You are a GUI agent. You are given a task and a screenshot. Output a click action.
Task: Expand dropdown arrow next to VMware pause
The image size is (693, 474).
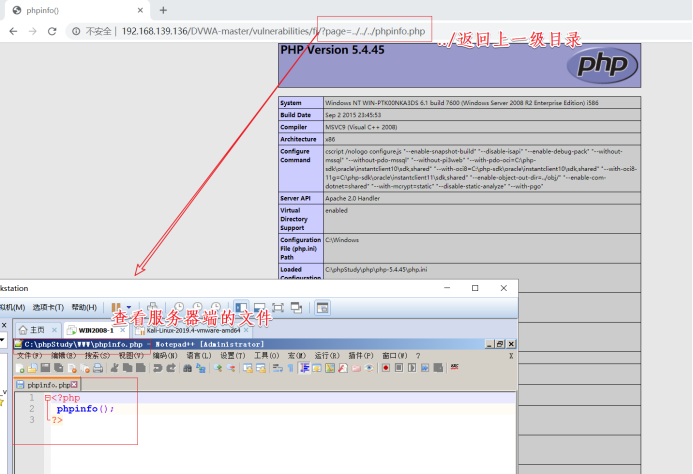tap(129, 307)
